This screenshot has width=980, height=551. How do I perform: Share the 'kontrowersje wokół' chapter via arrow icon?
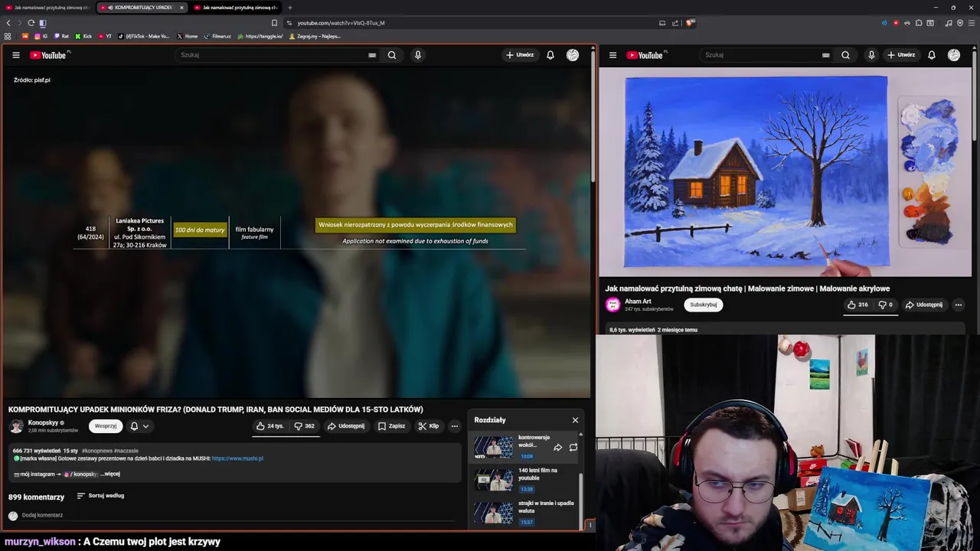pyautogui.click(x=557, y=448)
